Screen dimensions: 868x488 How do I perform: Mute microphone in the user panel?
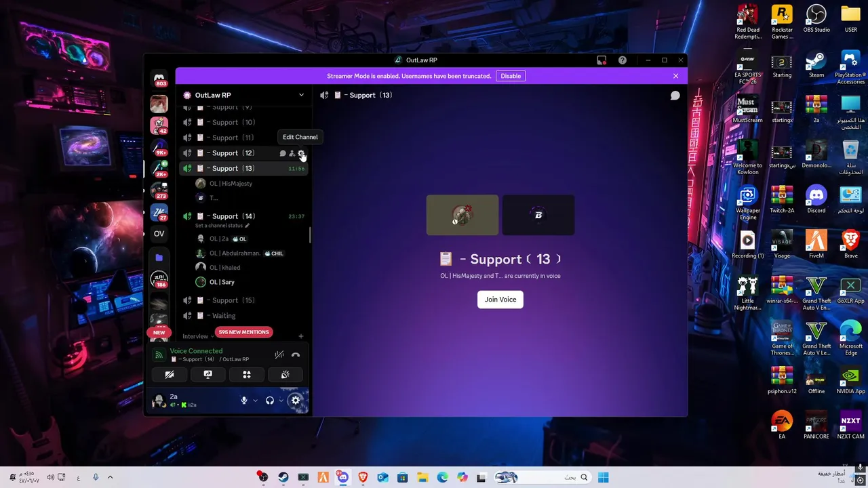(244, 401)
